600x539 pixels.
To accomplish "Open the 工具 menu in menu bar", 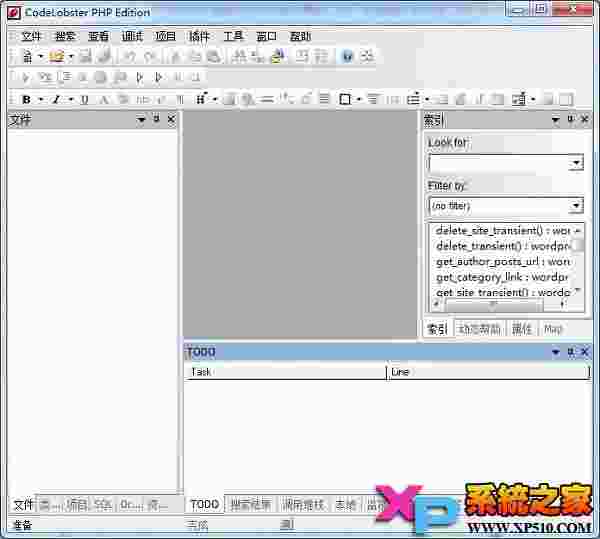I will click(233, 36).
